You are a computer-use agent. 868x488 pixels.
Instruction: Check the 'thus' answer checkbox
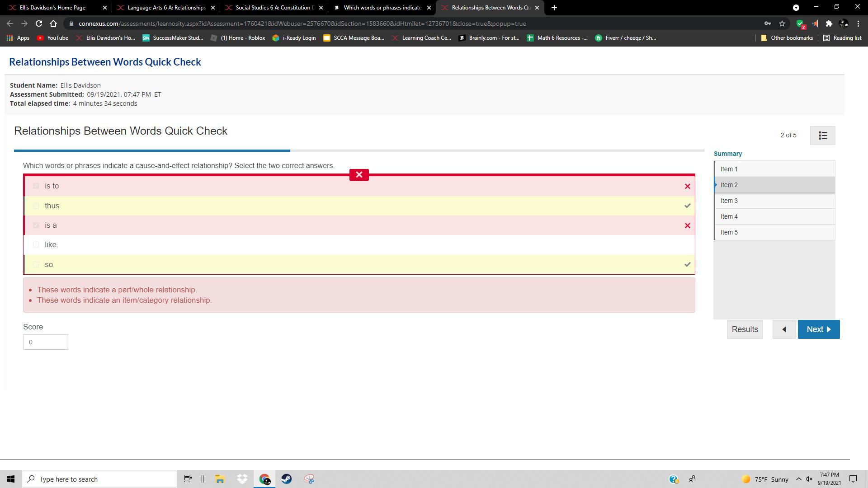coord(36,206)
